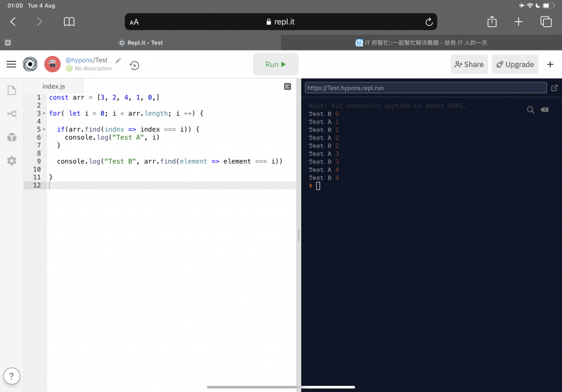
Task: Click the console URL address field
Action: [x=426, y=88]
